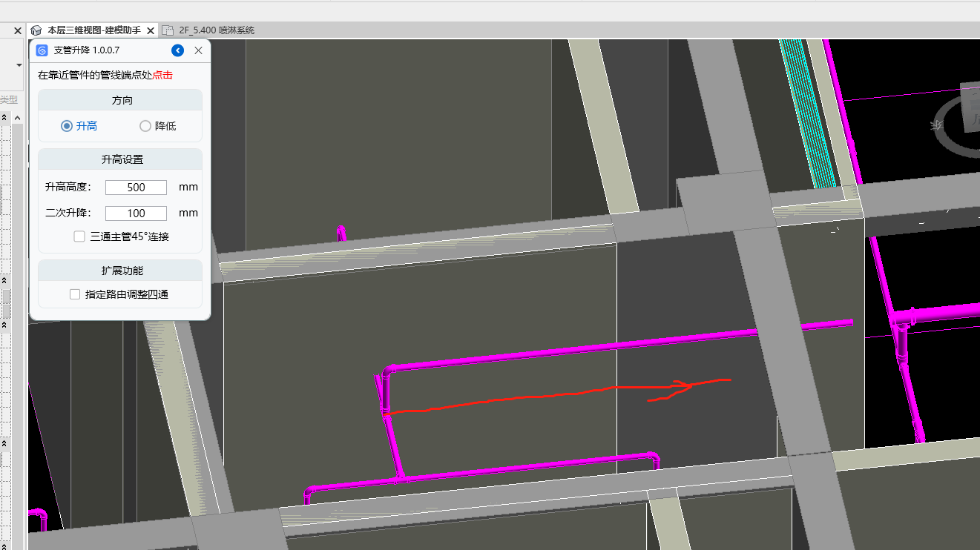Collapse the topmost double-chevron section in left panel
This screenshot has width=980, height=550.
tap(4, 117)
